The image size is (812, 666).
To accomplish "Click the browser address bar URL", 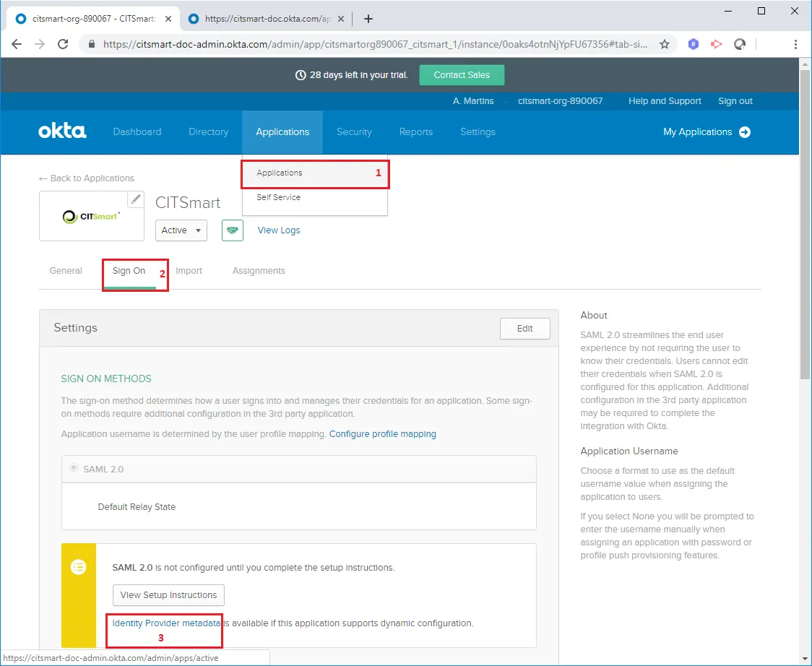I will click(x=375, y=45).
